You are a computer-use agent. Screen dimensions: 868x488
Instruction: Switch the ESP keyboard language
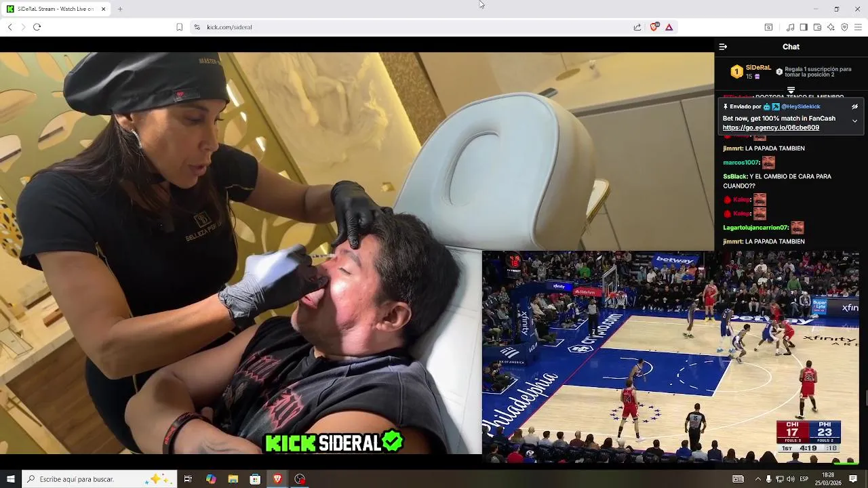pos(804,479)
